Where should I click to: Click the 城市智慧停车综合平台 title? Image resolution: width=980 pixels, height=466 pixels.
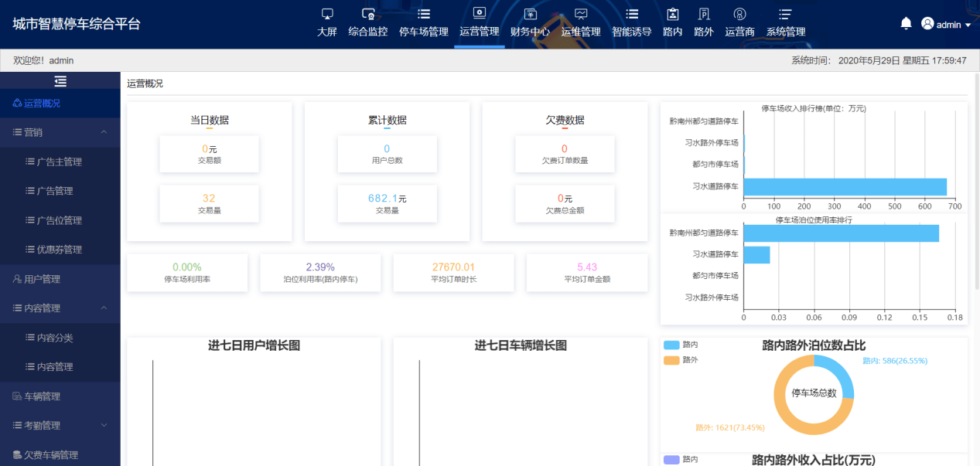77,24
